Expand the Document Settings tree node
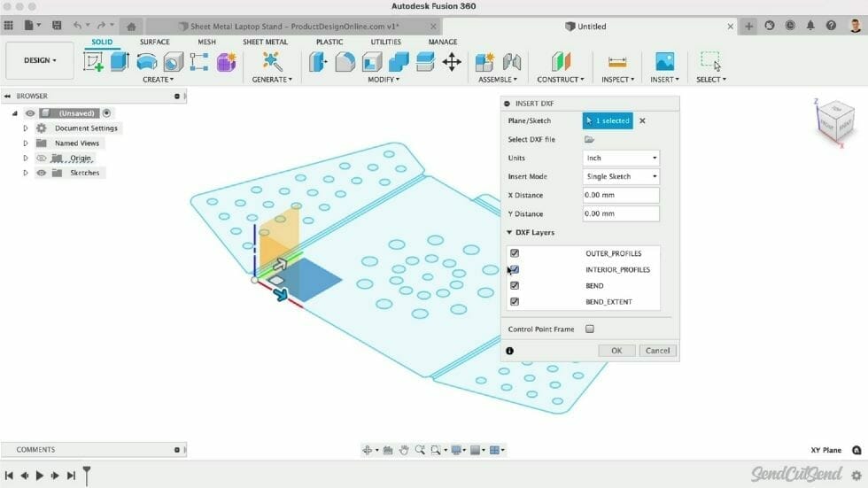Viewport: 868px width, 488px height. pyautogui.click(x=26, y=128)
